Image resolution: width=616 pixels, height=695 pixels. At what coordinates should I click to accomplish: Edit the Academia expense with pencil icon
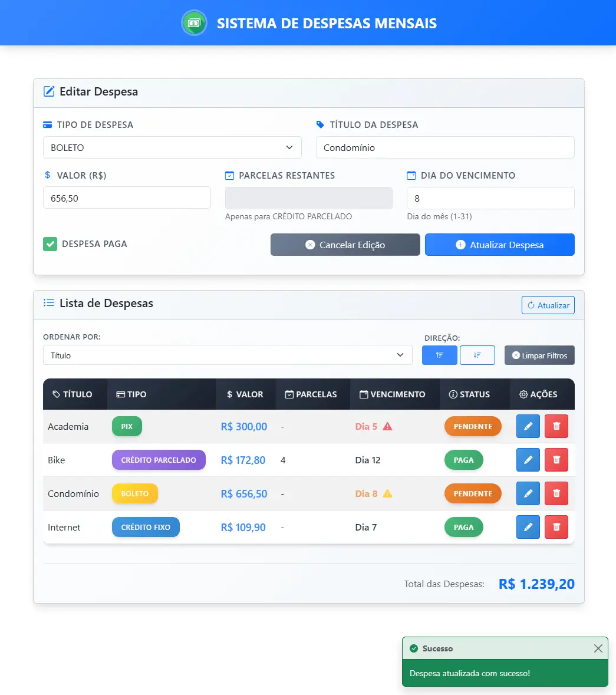pyautogui.click(x=528, y=426)
